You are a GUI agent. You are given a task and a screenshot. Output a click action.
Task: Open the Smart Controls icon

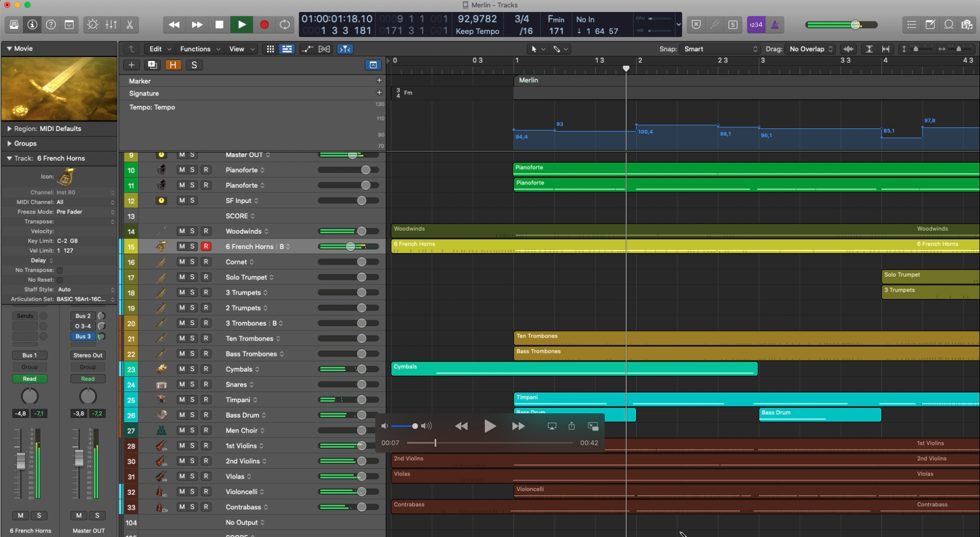(x=92, y=25)
